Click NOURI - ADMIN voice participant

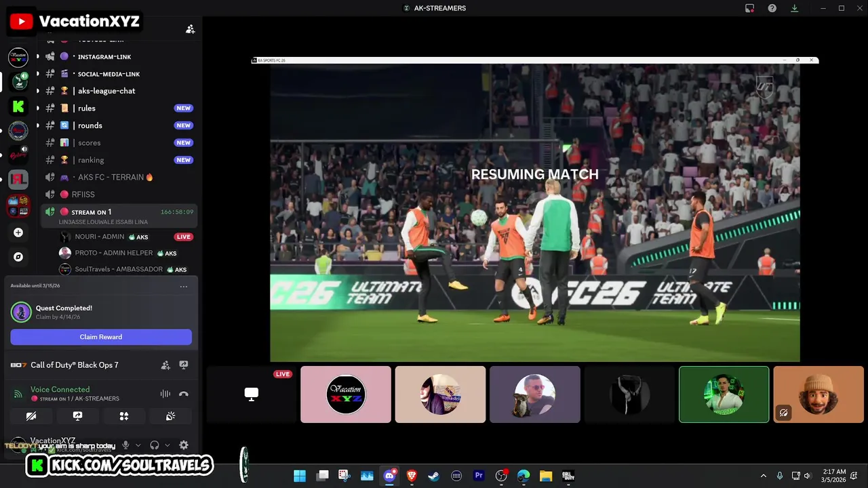click(126, 237)
